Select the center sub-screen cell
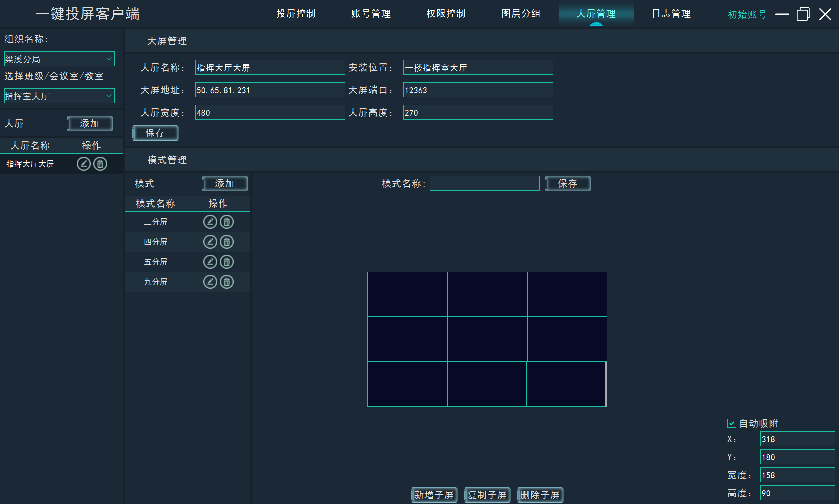The height and width of the screenshot is (504, 839). [x=487, y=339]
